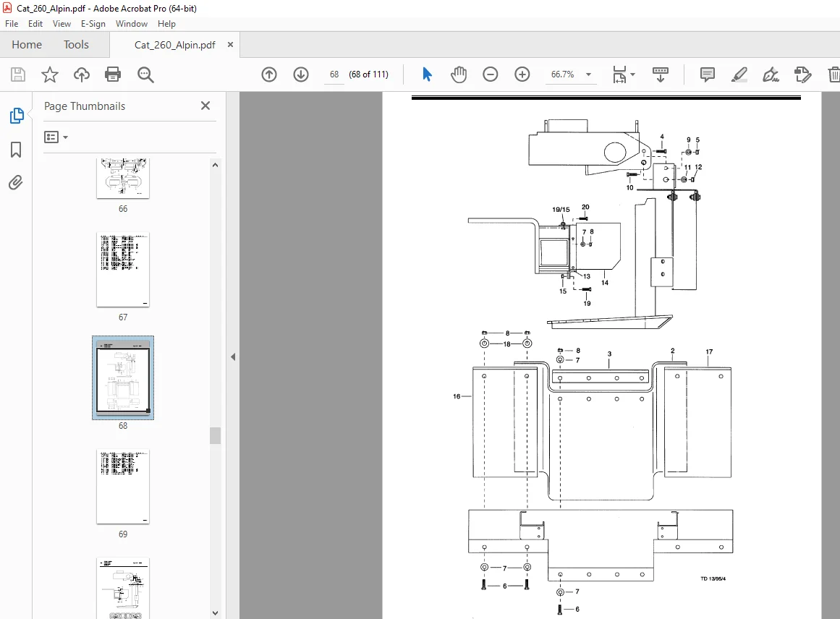Choose the Selection arrow tool

click(427, 74)
